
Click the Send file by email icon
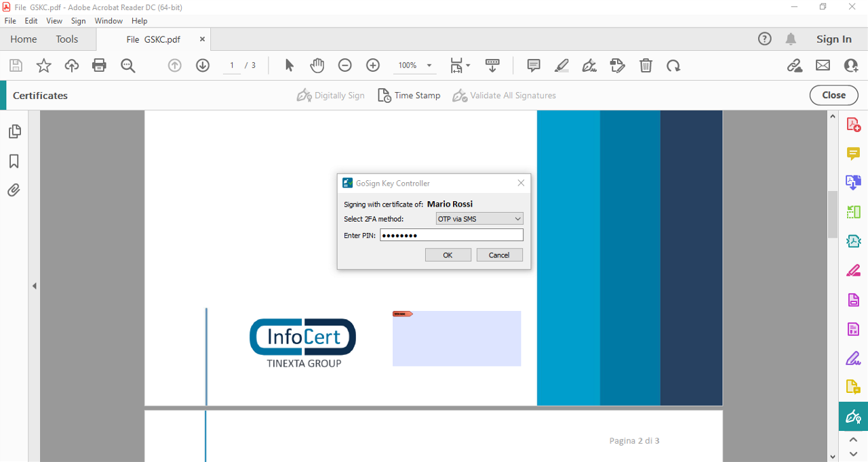tap(823, 66)
